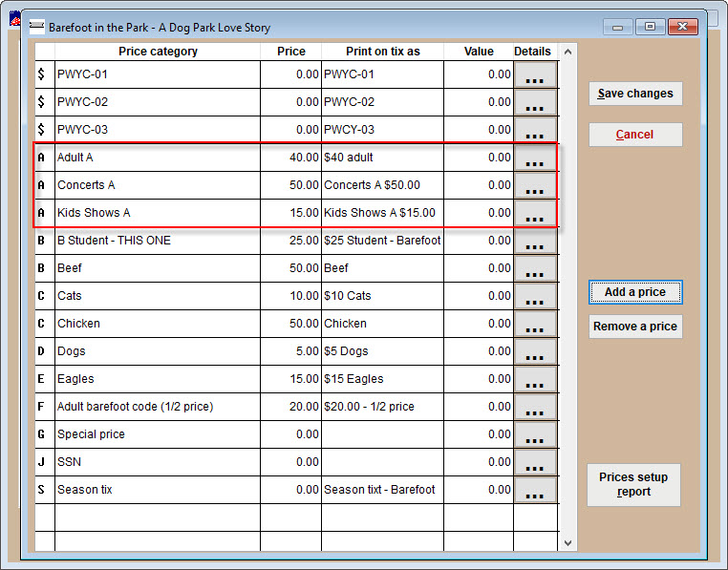Open details for the PWYC-01 price row
The height and width of the screenshot is (570, 728).
(534, 75)
